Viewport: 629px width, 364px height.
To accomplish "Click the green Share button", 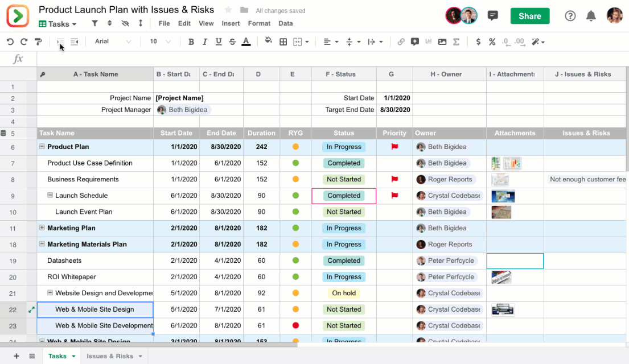I will [x=529, y=16].
